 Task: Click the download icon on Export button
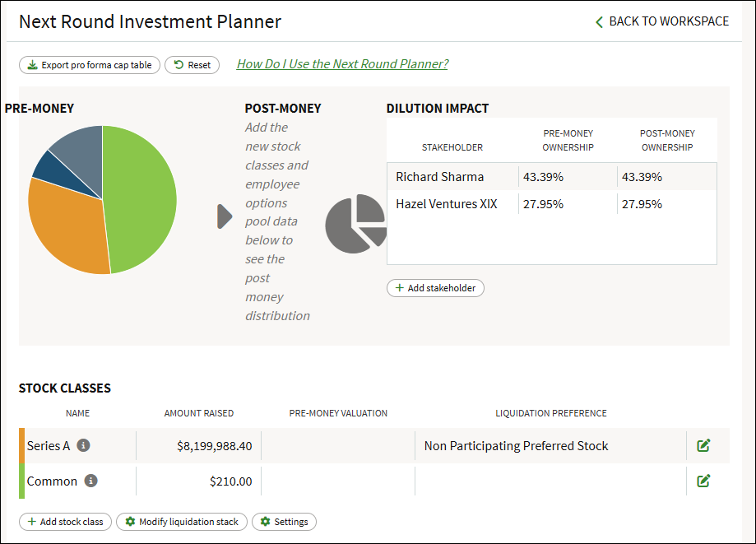click(x=32, y=65)
